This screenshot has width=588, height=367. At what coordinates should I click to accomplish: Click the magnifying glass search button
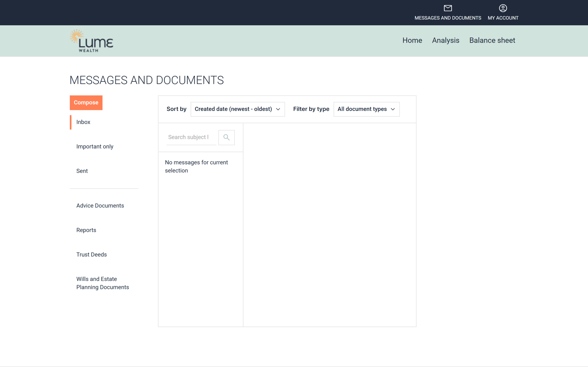click(226, 137)
